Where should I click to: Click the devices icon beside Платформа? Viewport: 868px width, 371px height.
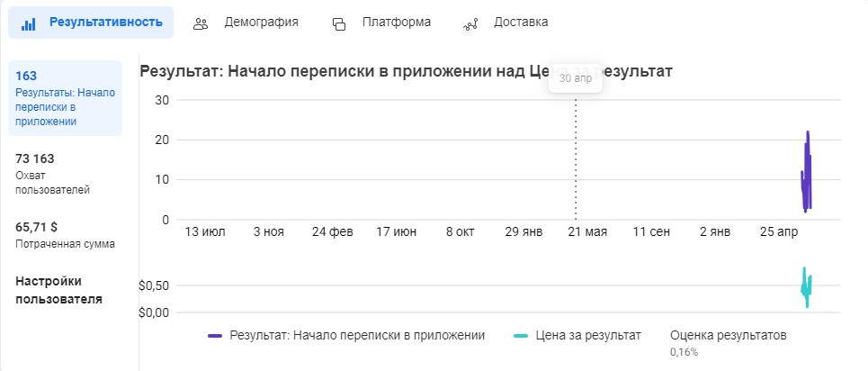click(339, 23)
